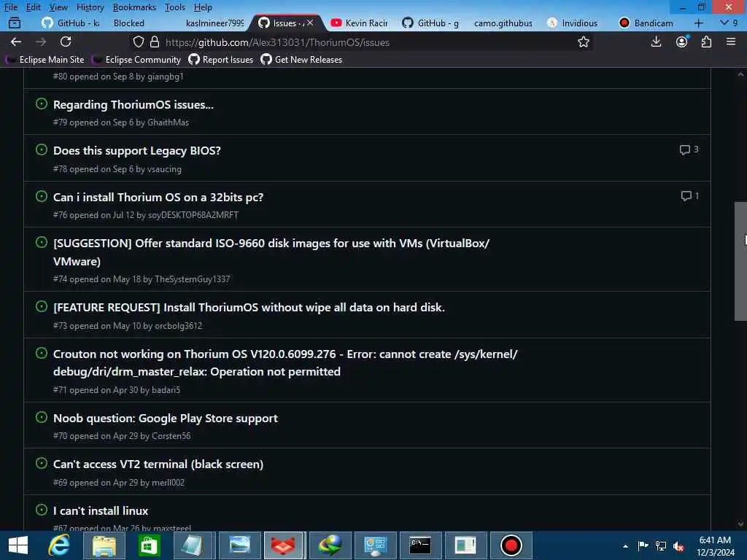The width and height of the screenshot is (747, 560).
Task: Reload the current page
Action: point(66,42)
